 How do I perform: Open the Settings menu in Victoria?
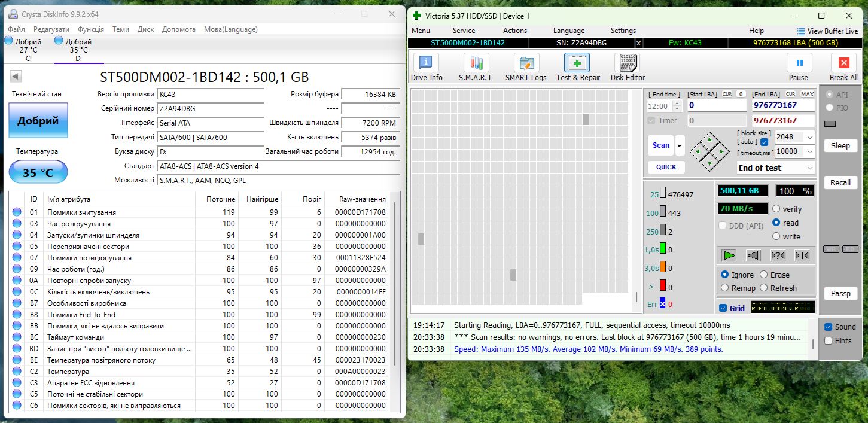pos(623,31)
